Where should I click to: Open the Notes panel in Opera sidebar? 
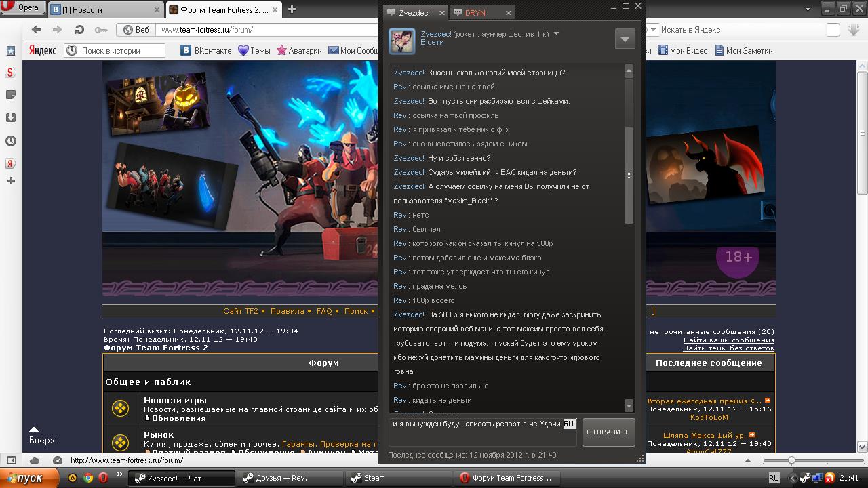coord(11,95)
